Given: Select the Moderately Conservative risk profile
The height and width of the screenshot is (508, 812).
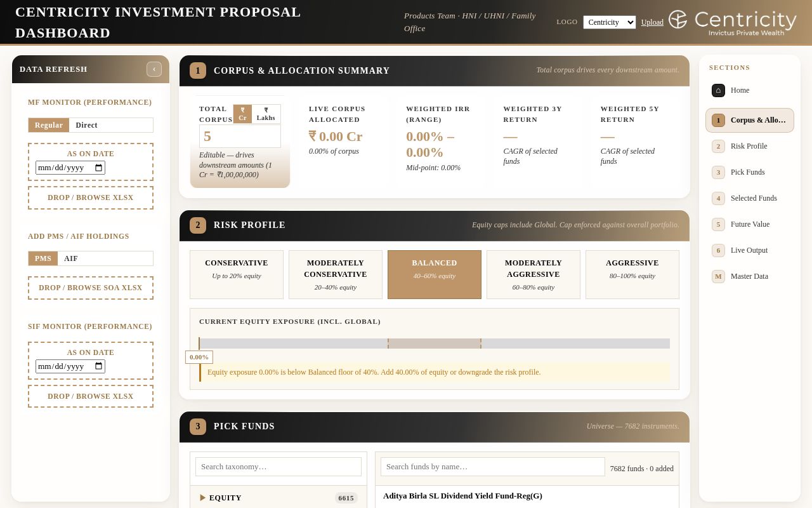Looking at the screenshot, I should [x=336, y=274].
